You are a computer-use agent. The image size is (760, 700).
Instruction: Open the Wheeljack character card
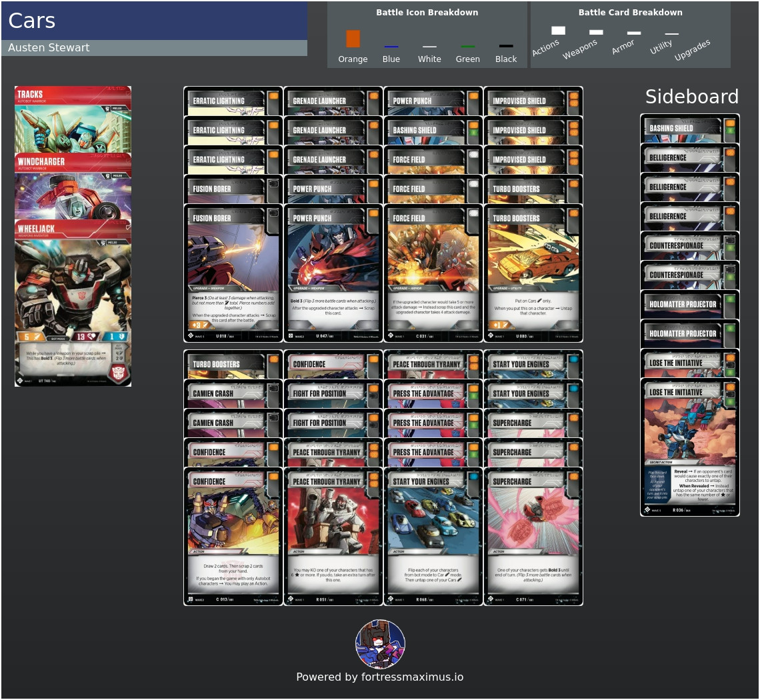click(73, 303)
